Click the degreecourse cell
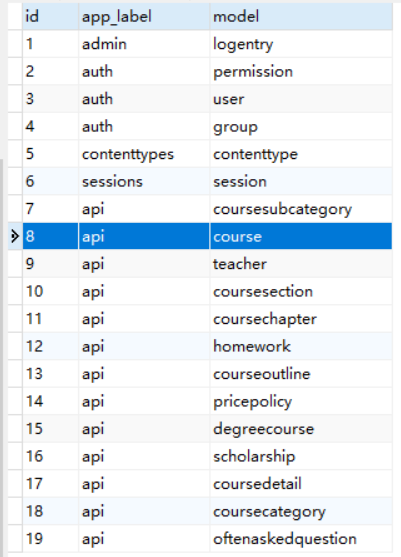 coord(301,428)
